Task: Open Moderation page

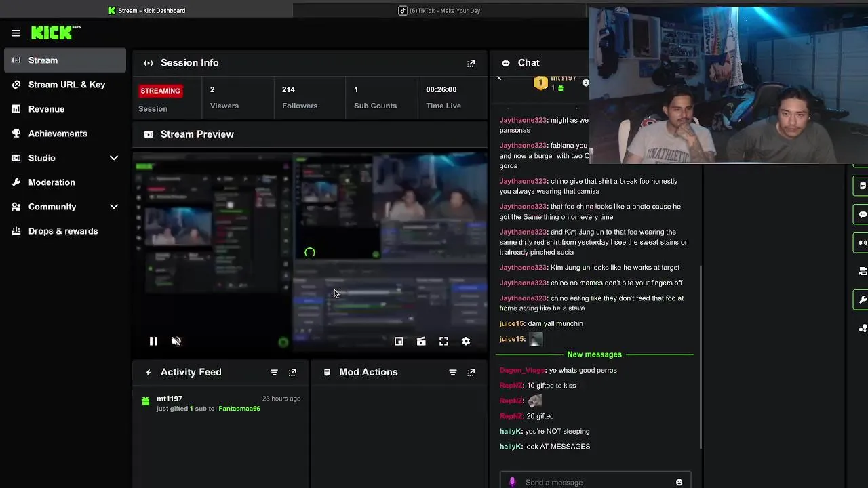Action: (x=65, y=182)
